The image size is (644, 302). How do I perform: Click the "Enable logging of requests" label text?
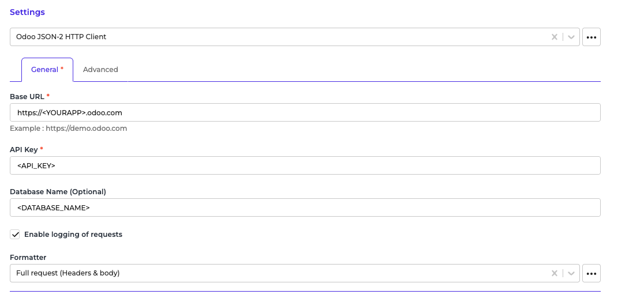click(x=73, y=235)
